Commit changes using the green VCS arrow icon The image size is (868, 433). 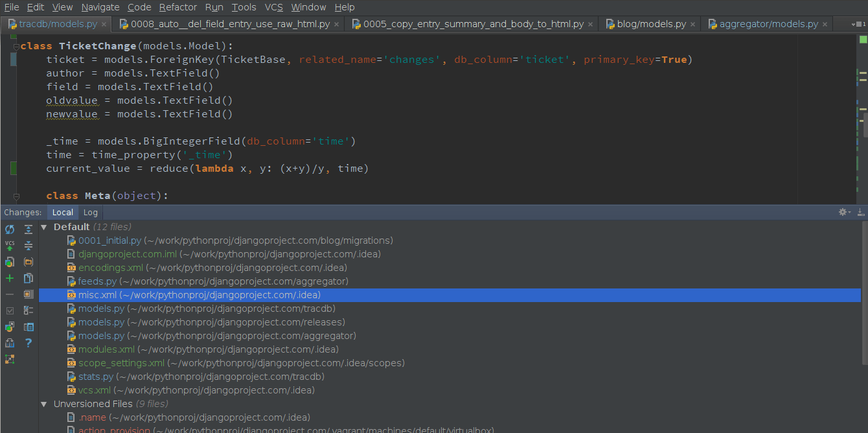pyautogui.click(x=9, y=245)
